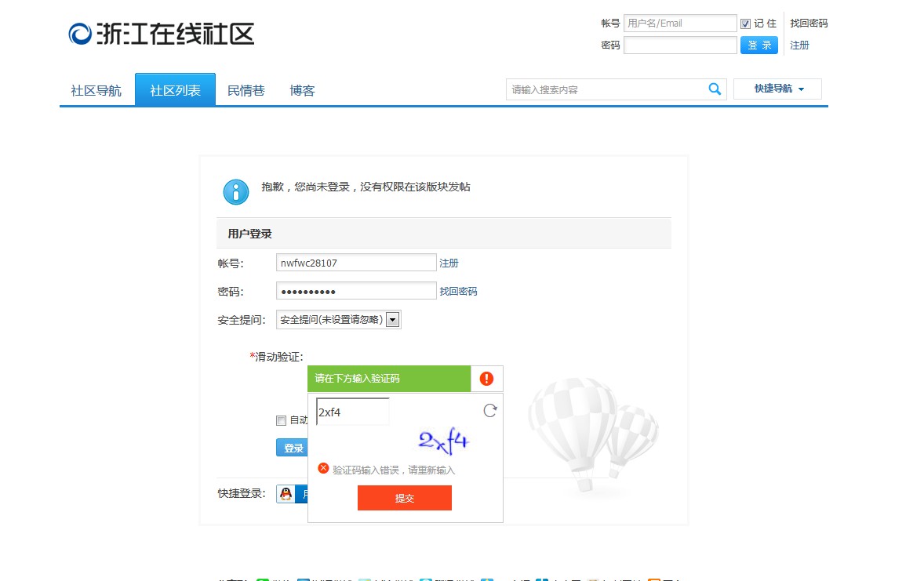Click the red X error icon
Viewport: 924px width, 581px height.
(322, 467)
